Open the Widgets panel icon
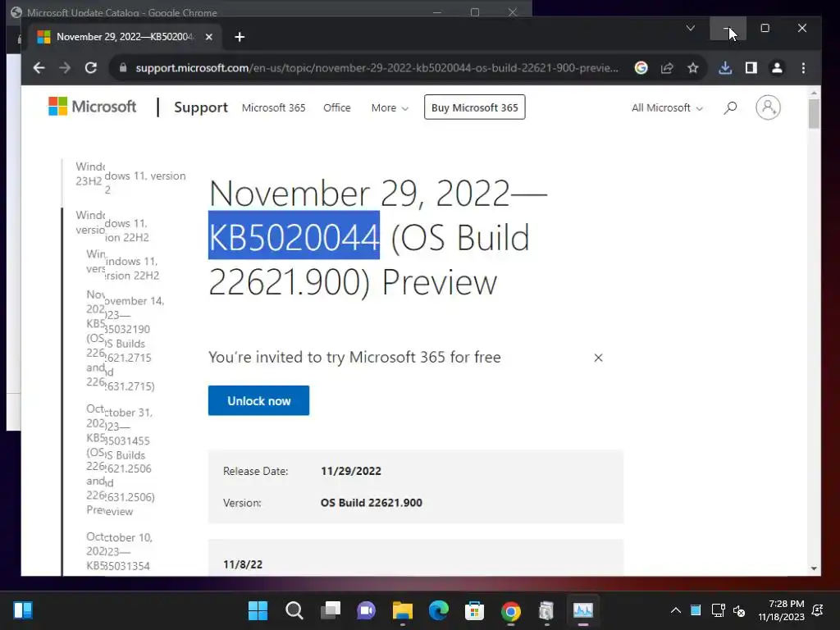The height and width of the screenshot is (630, 840). [22, 610]
